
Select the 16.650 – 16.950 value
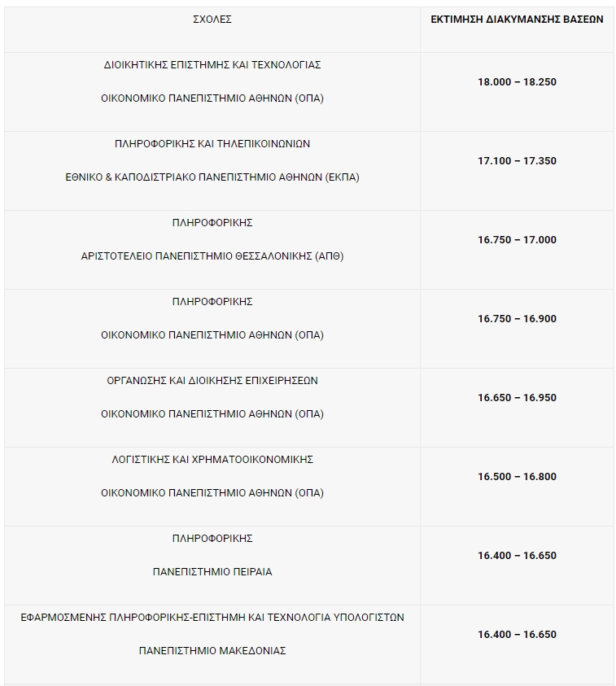(x=517, y=398)
